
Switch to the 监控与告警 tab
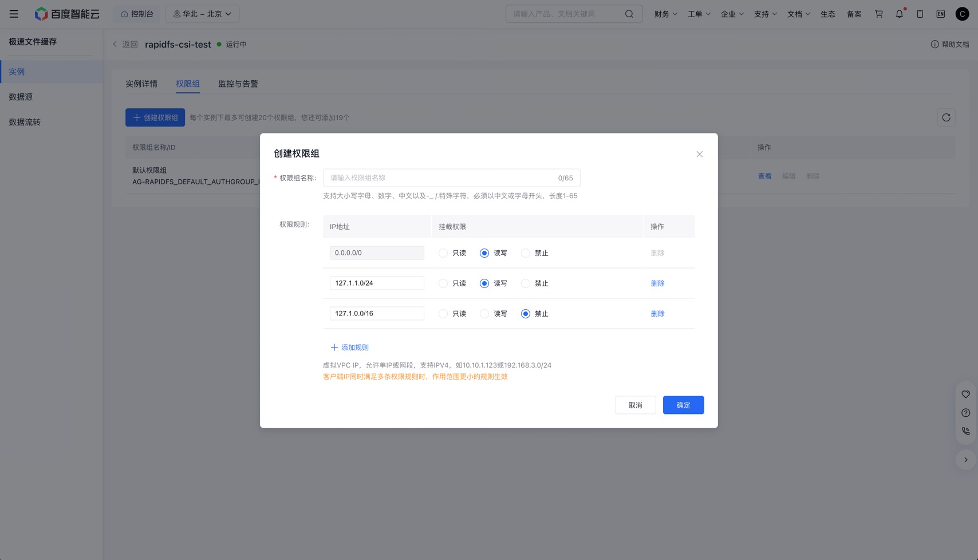coord(238,84)
